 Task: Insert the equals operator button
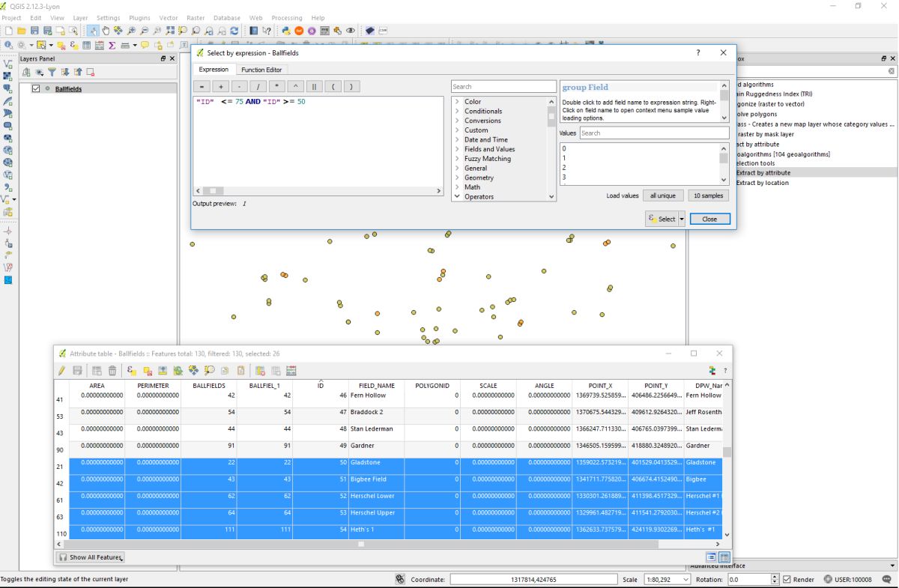202,86
